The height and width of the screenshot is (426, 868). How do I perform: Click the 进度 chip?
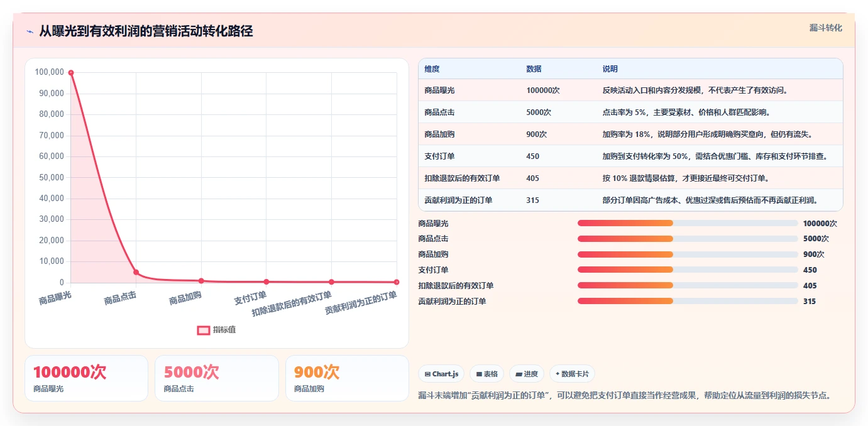click(x=527, y=374)
